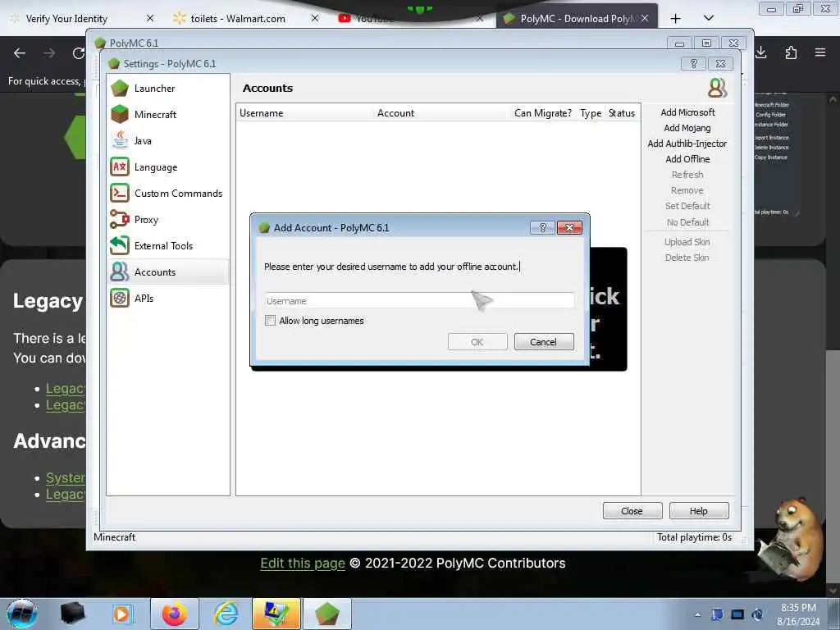
Task: Reload the browser page
Action: [x=79, y=53]
